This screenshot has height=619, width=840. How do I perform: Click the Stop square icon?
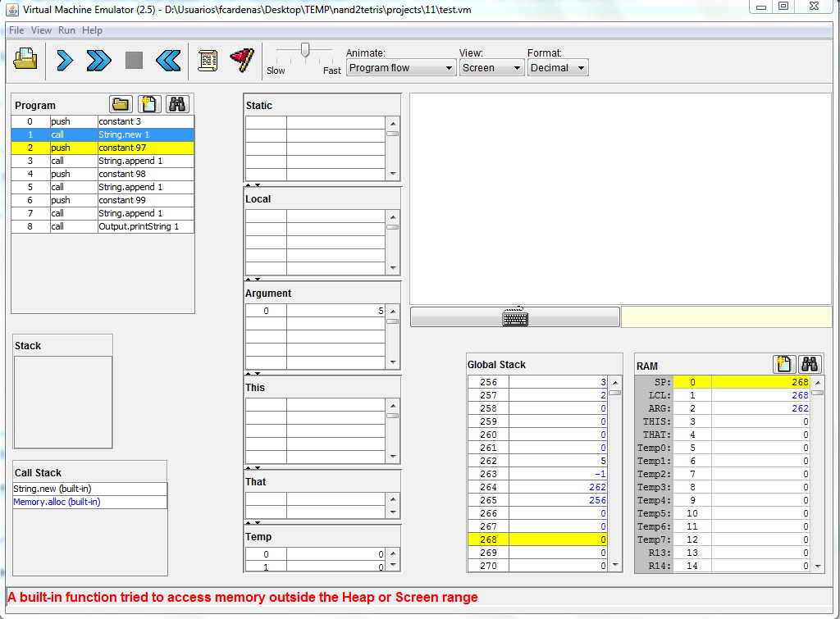click(134, 60)
